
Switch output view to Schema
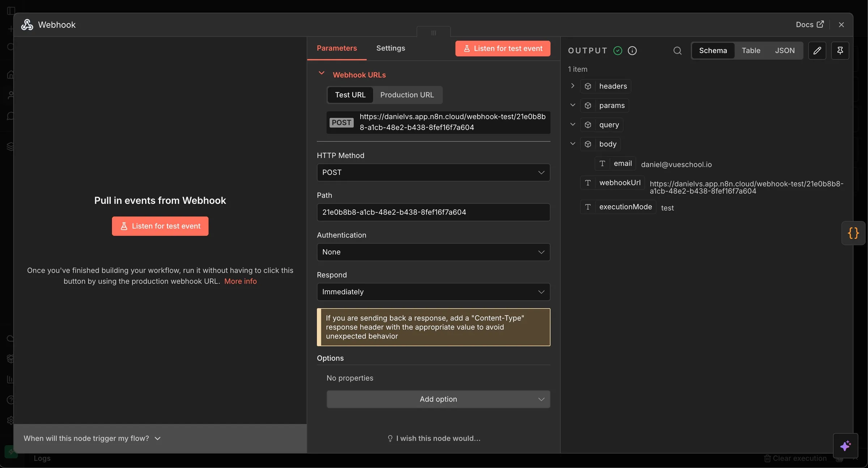tap(713, 51)
